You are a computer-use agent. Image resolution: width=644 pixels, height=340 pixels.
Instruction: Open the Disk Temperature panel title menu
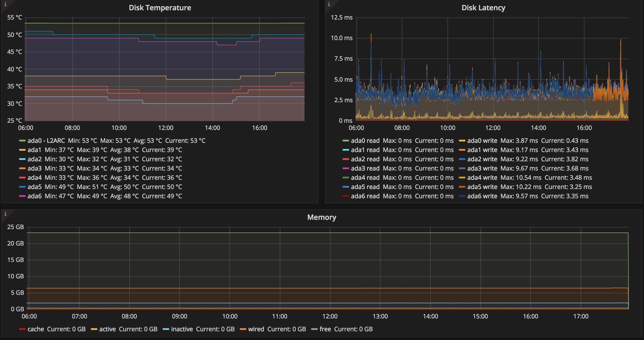click(160, 8)
